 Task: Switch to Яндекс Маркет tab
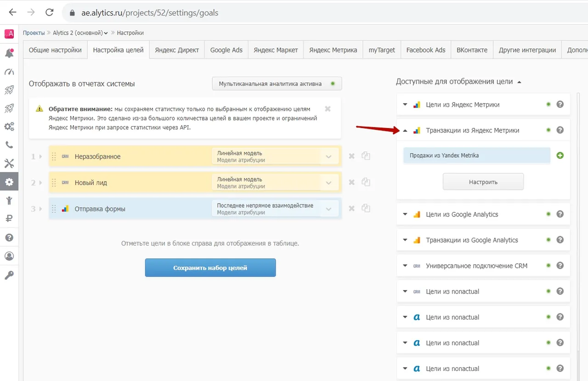(276, 50)
